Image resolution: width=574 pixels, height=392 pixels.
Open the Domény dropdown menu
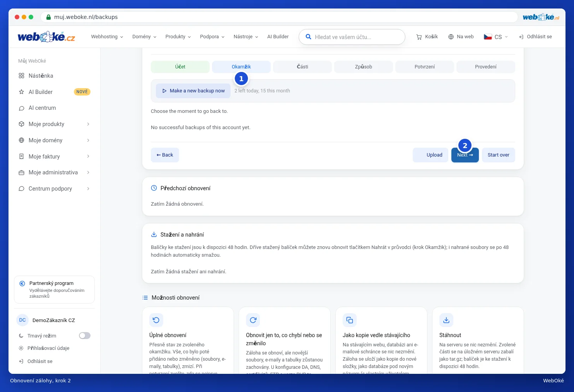tap(144, 37)
